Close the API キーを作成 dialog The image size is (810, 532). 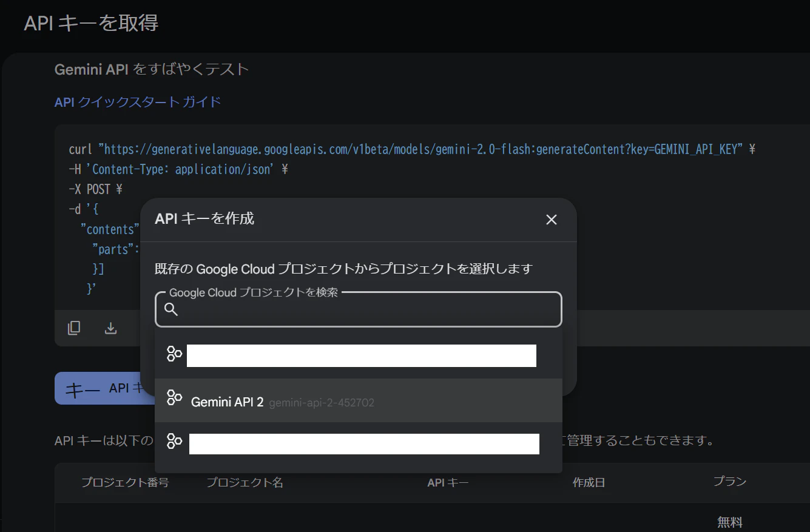pyautogui.click(x=551, y=220)
